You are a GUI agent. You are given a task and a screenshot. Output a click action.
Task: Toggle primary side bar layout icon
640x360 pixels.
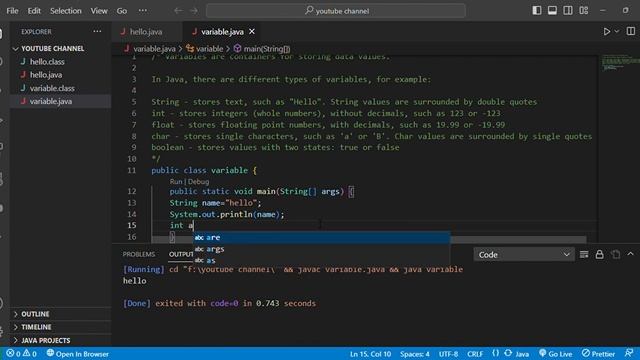[537, 10]
